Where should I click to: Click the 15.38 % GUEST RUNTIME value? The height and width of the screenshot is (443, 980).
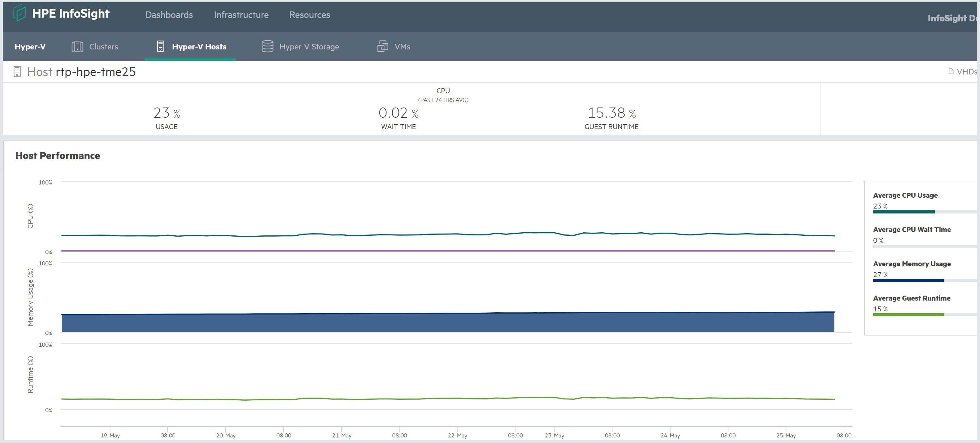click(611, 112)
